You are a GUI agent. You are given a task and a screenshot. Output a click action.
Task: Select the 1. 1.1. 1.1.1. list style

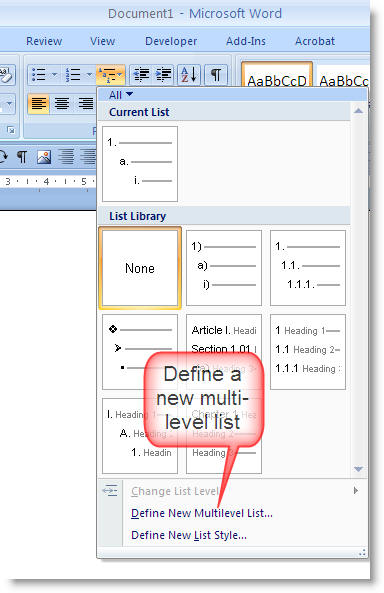[308, 267]
